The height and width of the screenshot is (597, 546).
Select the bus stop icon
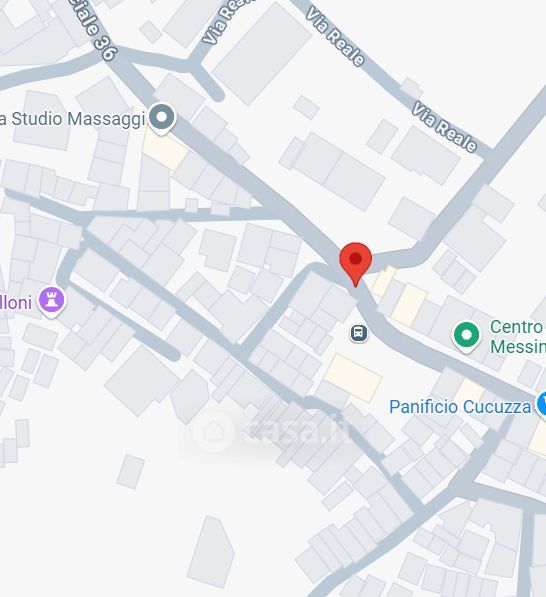coord(358,333)
